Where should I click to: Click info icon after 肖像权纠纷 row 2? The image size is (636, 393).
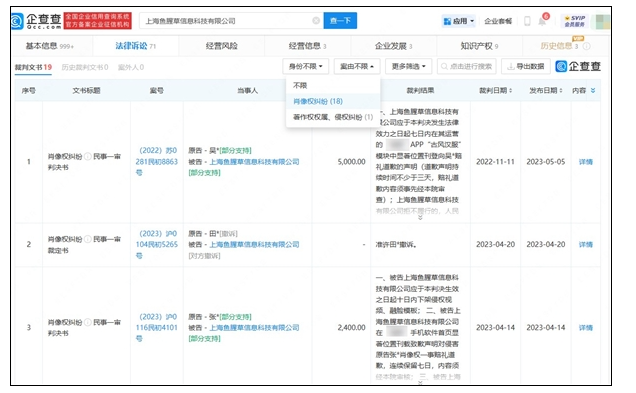[88, 239]
